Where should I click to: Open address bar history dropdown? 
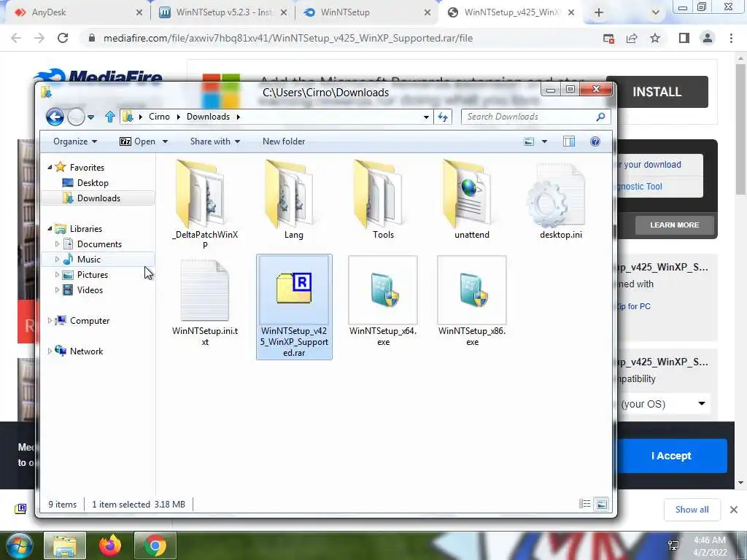point(426,117)
